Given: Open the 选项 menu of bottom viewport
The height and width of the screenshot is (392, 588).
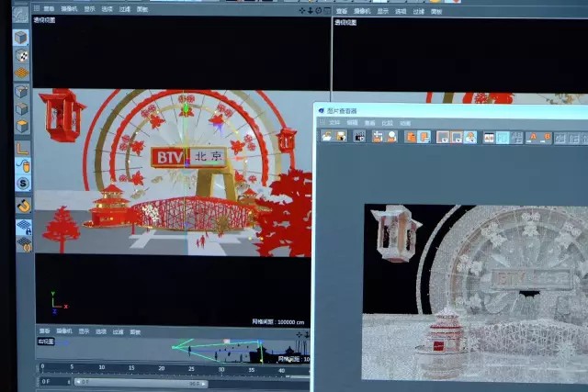Looking at the screenshot, I should (x=101, y=331).
